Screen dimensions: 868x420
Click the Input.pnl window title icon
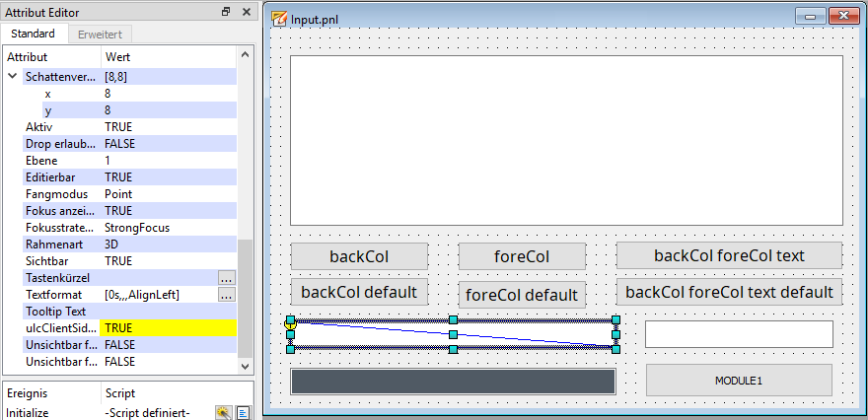click(x=279, y=19)
